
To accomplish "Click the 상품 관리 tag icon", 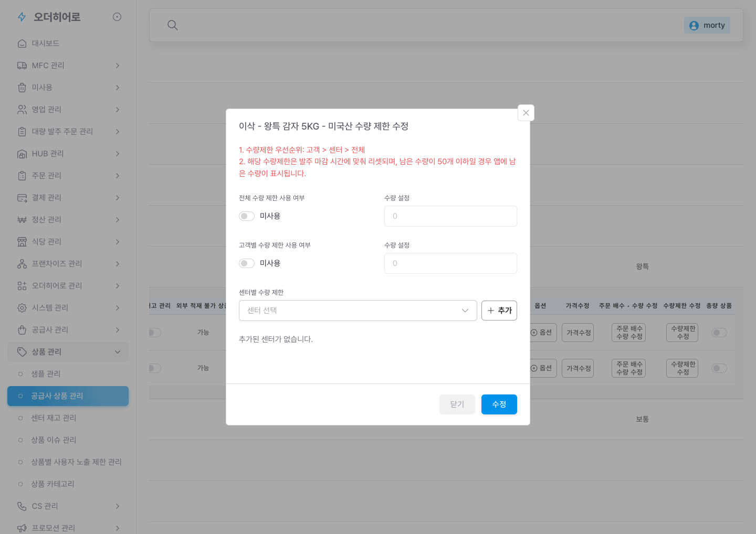I will 22,352.
